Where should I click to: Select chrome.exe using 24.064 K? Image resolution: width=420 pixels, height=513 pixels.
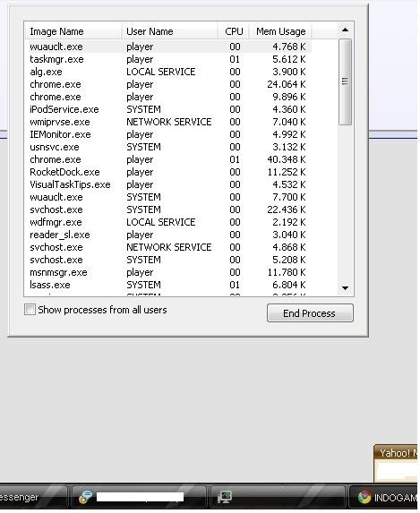[168, 84]
